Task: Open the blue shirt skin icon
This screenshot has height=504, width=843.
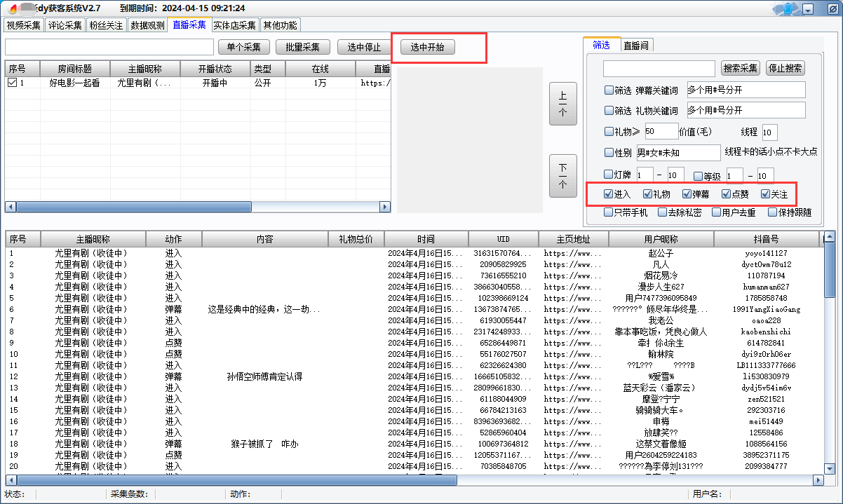Action: point(788,8)
